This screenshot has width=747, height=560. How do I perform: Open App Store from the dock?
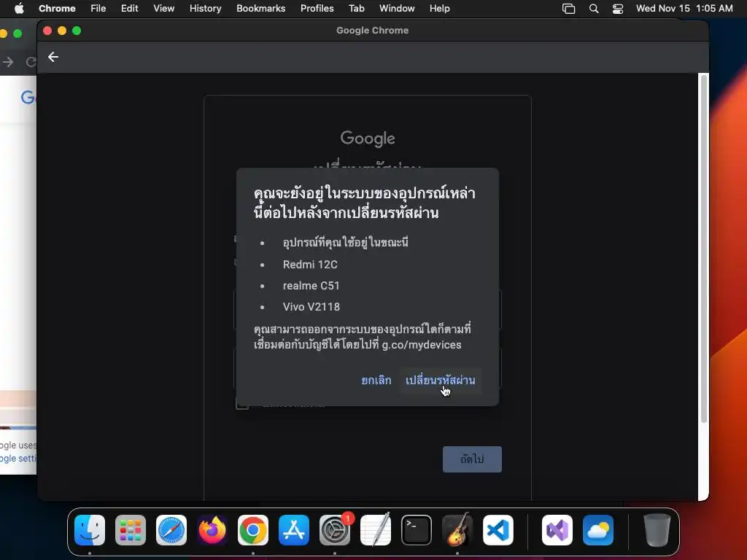tap(294, 530)
